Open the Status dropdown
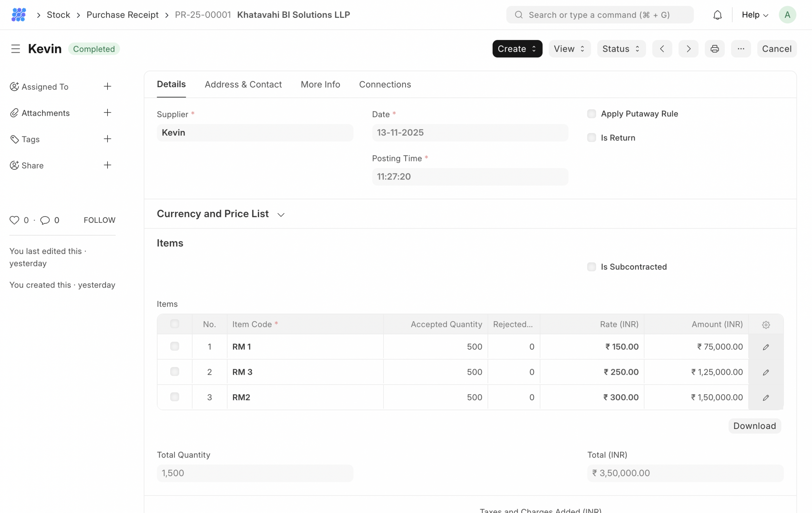The width and height of the screenshot is (812, 513). click(621, 49)
